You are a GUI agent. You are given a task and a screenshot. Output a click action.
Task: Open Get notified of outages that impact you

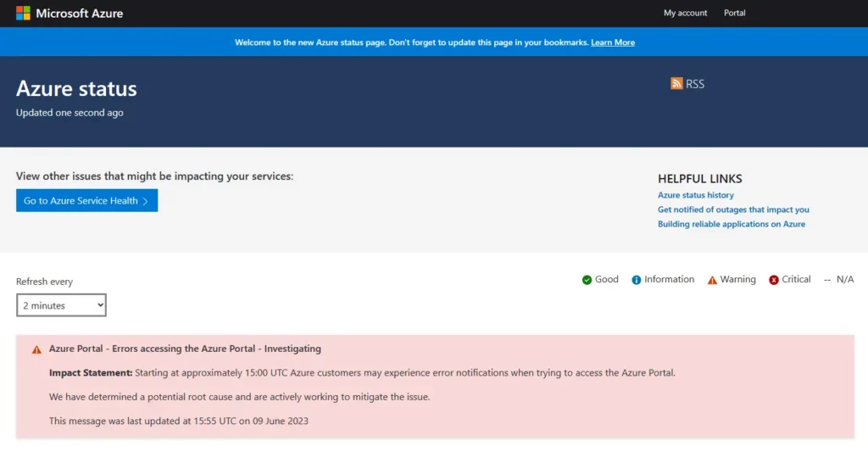click(733, 209)
